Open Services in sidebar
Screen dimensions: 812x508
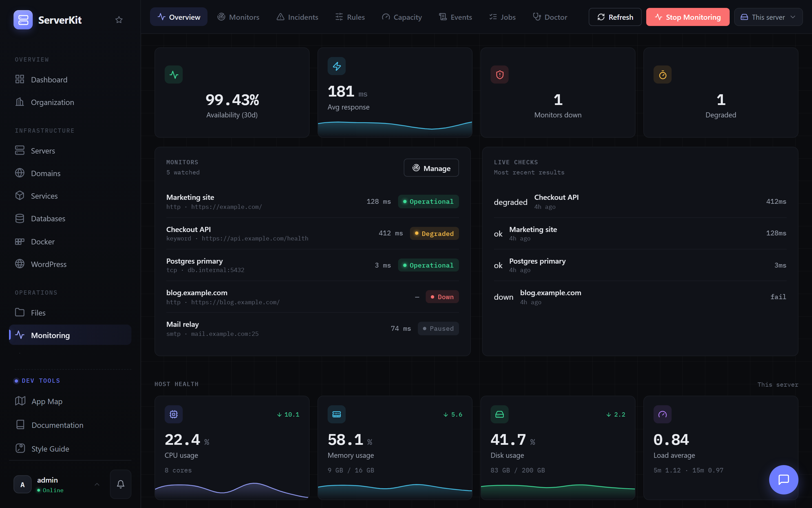[x=70, y=196]
